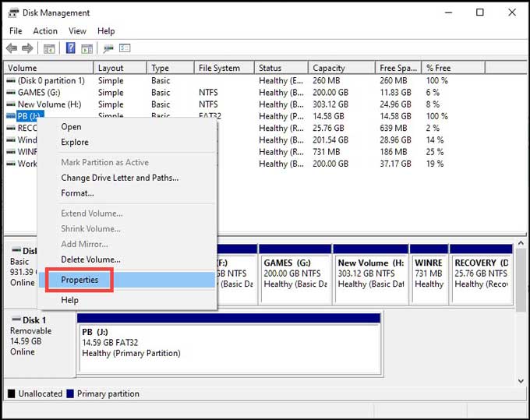The height and width of the screenshot is (420, 530).
Task: Click the checklist view settings toolbar icon
Action: [x=125, y=48]
